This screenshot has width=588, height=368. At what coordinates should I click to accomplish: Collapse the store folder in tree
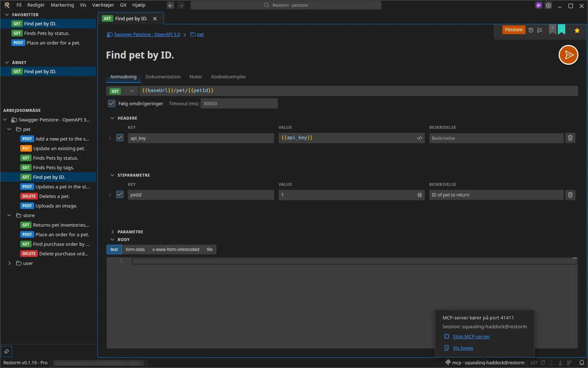[10, 215]
